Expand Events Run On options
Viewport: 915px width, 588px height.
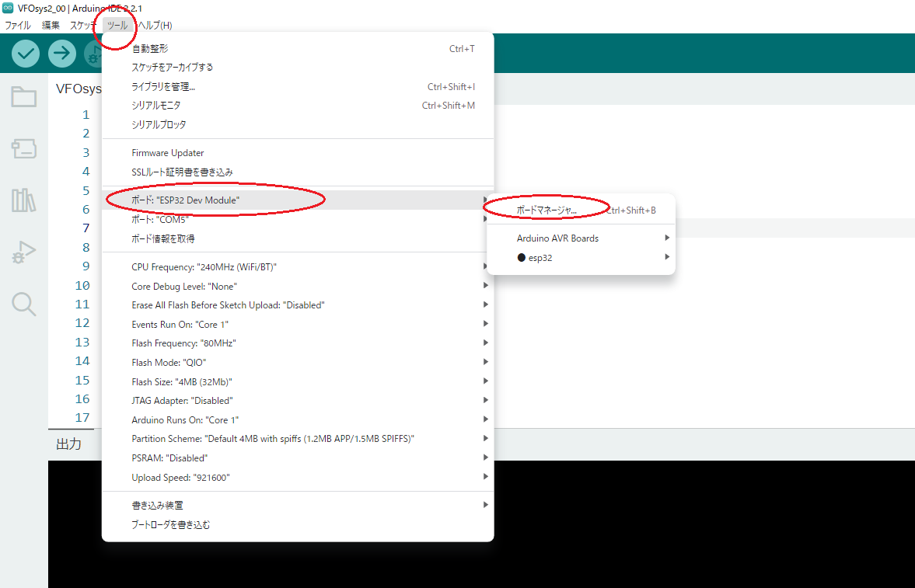click(298, 325)
